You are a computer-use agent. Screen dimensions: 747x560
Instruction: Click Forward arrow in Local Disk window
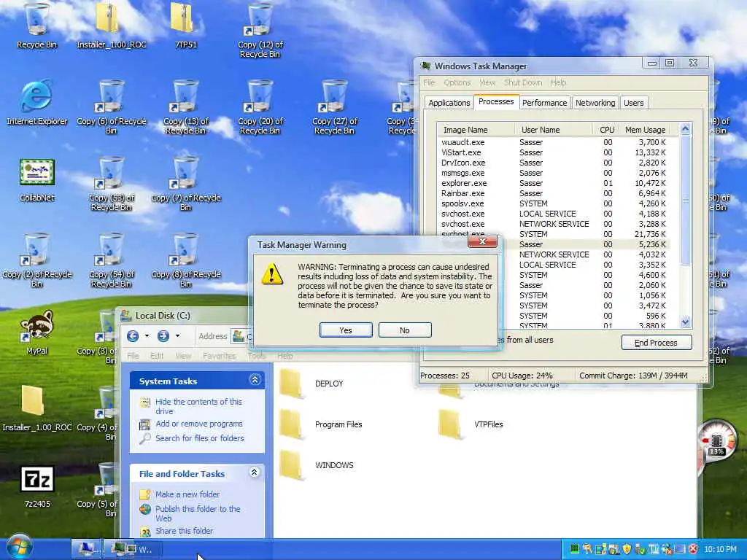163,336
